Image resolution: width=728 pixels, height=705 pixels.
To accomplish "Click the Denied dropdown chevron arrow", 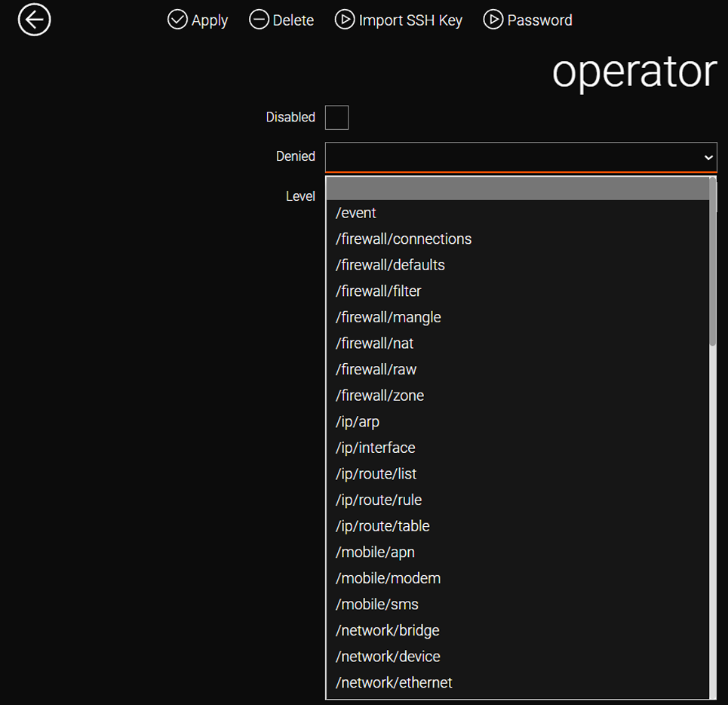I will (708, 158).
